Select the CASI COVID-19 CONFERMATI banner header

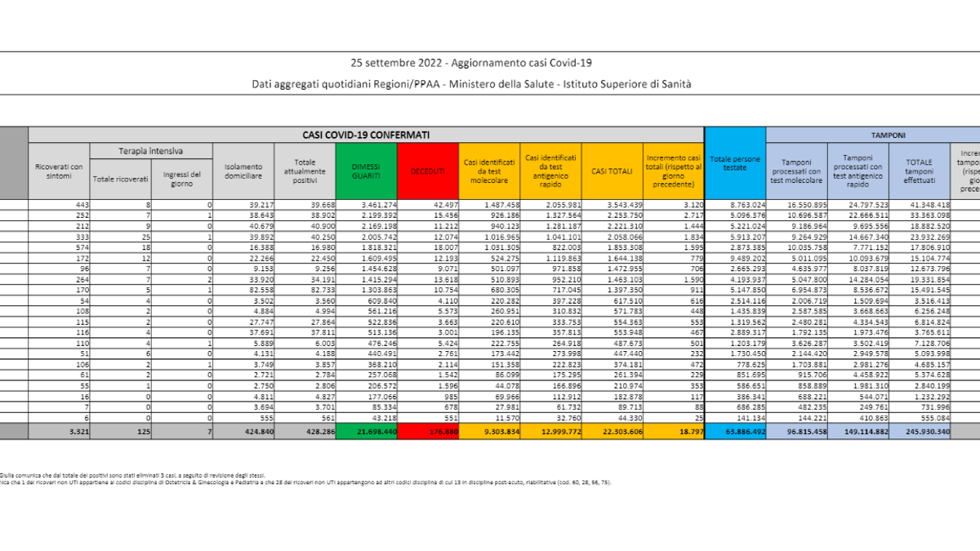tap(366, 135)
